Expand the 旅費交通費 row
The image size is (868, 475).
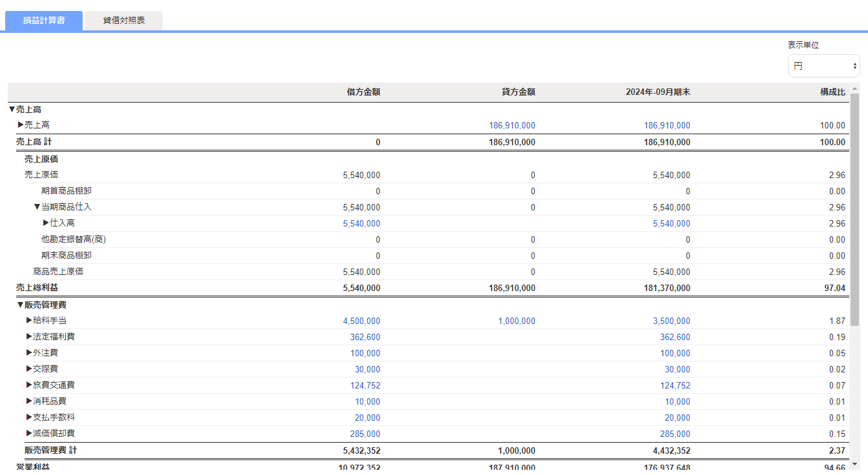[x=29, y=385]
